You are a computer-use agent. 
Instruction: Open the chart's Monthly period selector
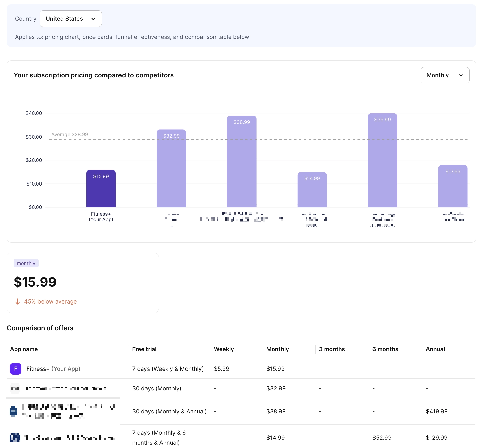[445, 75]
